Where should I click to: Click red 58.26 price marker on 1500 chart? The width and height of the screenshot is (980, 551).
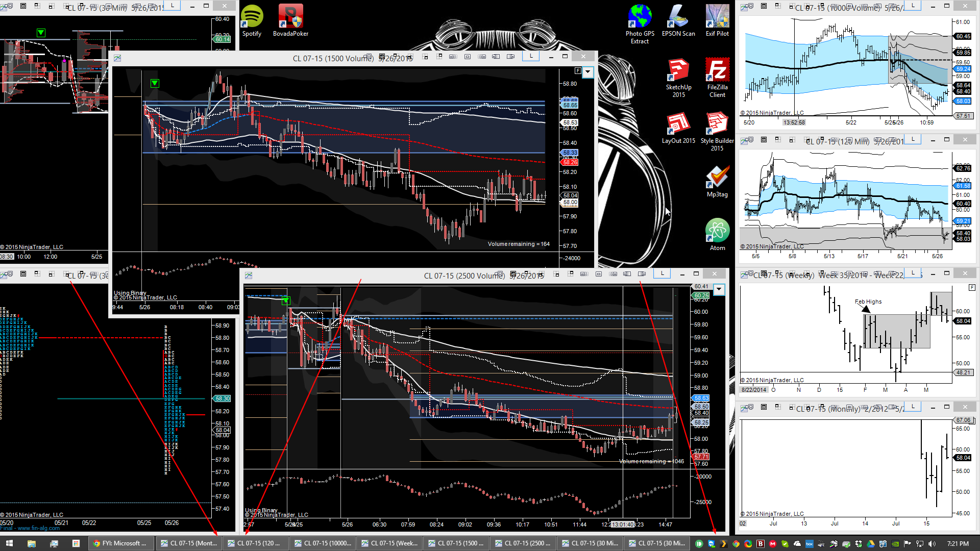pos(570,162)
